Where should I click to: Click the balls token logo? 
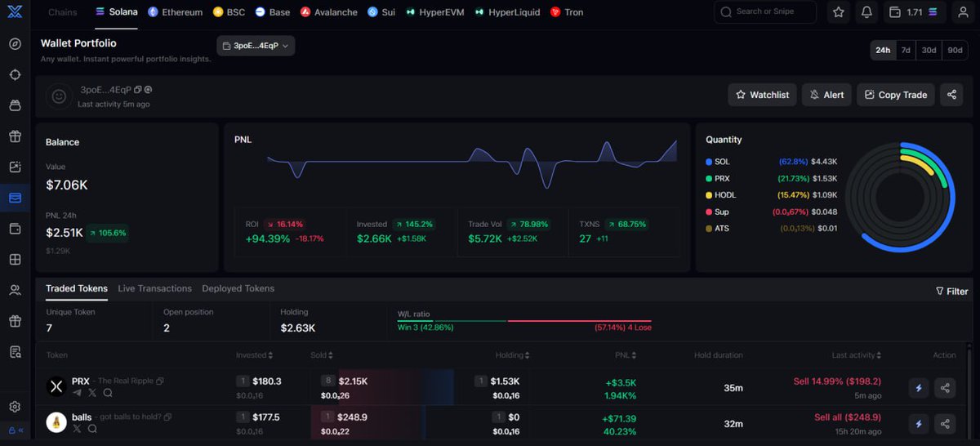click(56, 422)
